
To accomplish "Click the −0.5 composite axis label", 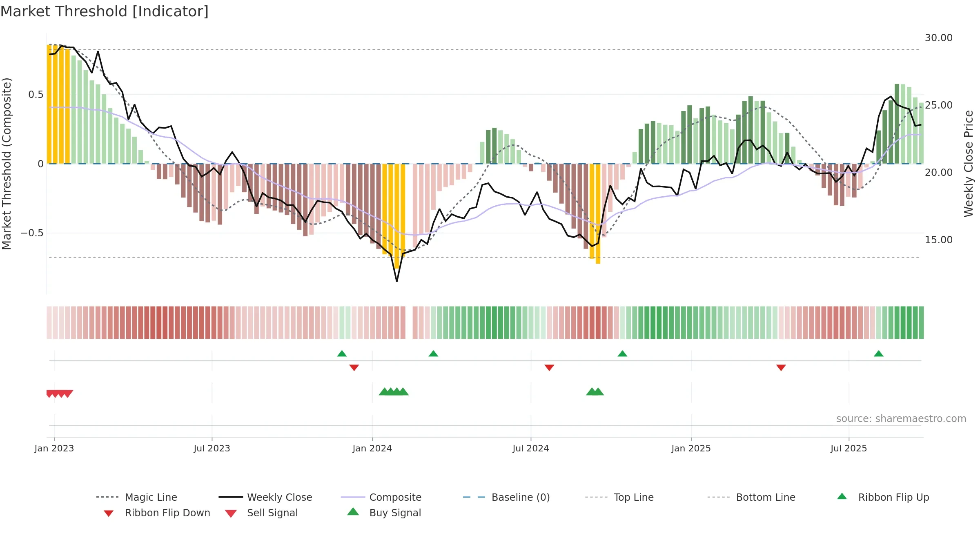I will pyautogui.click(x=32, y=233).
